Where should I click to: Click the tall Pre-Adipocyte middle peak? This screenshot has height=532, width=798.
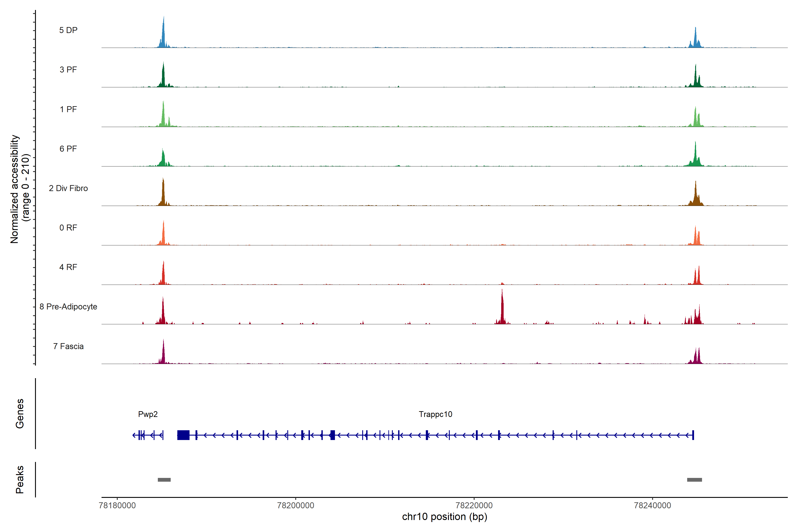click(x=502, y=309)
